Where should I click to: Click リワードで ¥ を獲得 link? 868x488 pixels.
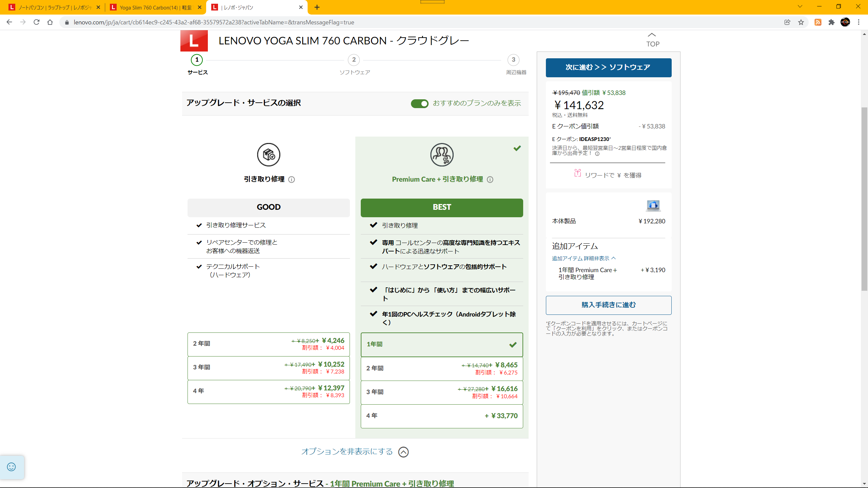613,175
